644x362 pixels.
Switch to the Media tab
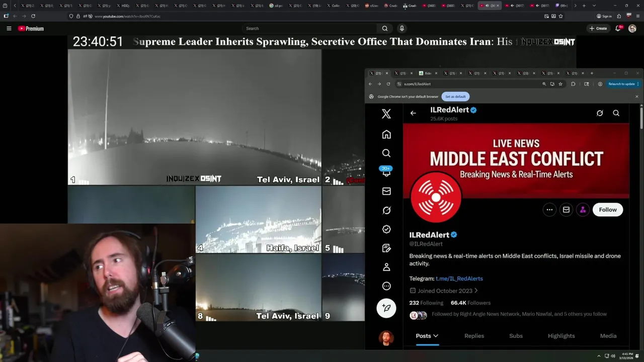[x=608, y=336]
